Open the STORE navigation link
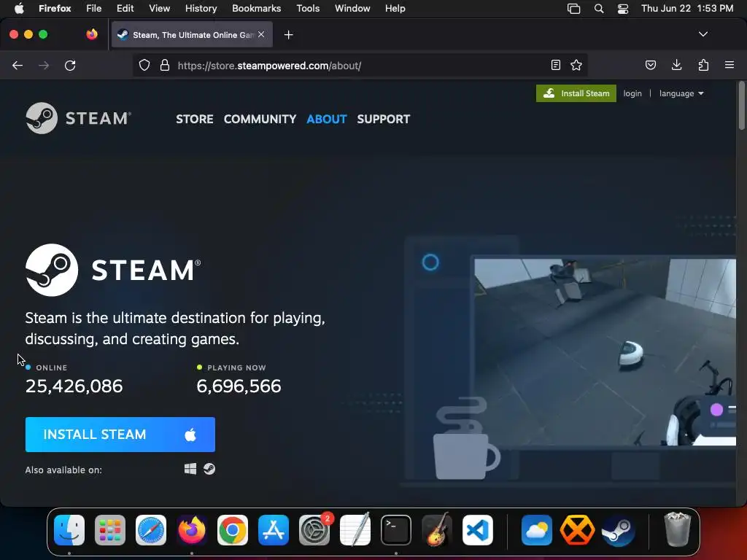 pos(194,119)
